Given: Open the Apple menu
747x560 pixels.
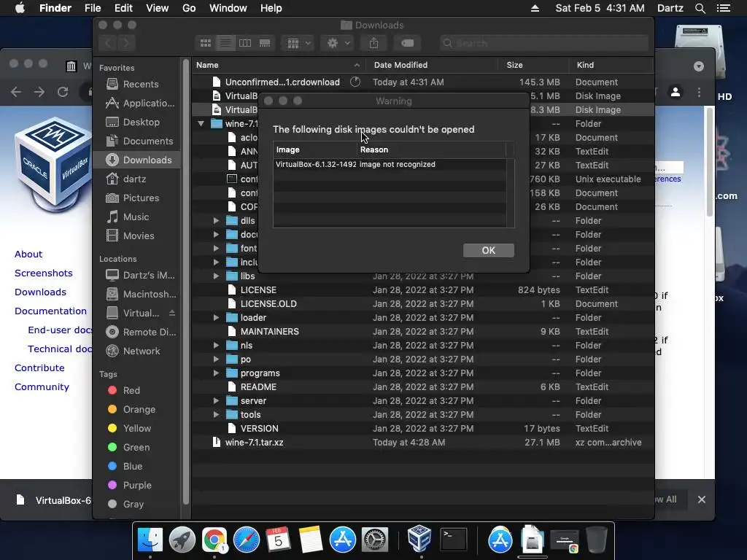Looking at the screenshot, I should coord(20,8).
